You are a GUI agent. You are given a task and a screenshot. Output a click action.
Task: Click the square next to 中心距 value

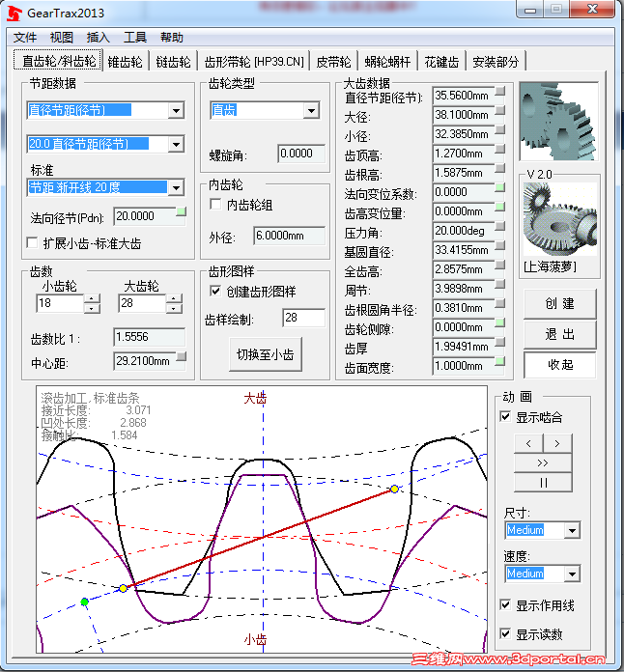(x=181, y=356)
